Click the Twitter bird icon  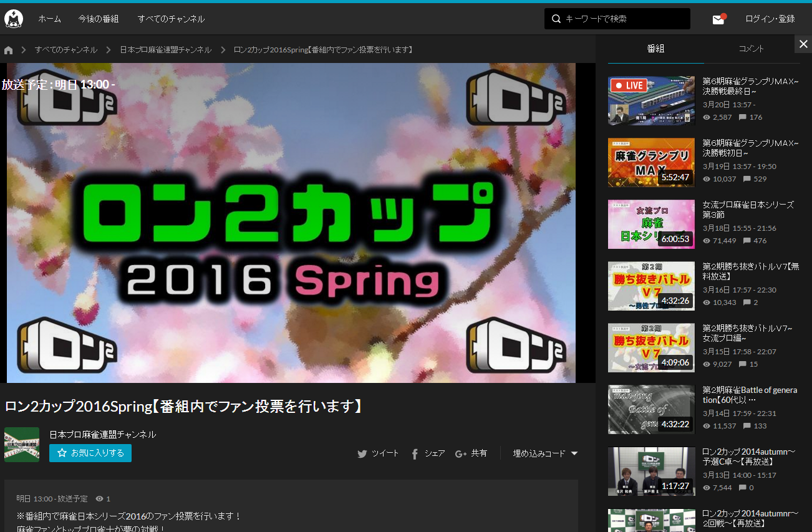[x=362, y=454]
